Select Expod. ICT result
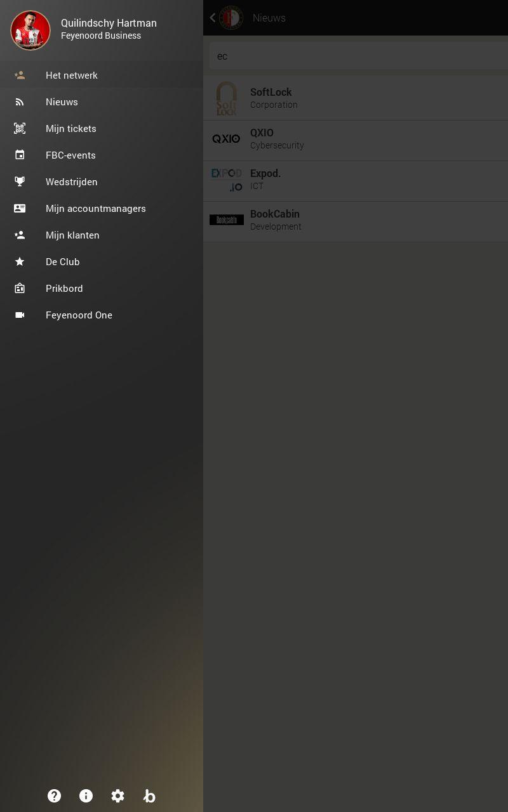Viewport: 508px width, 812px height. coord(356,180)
